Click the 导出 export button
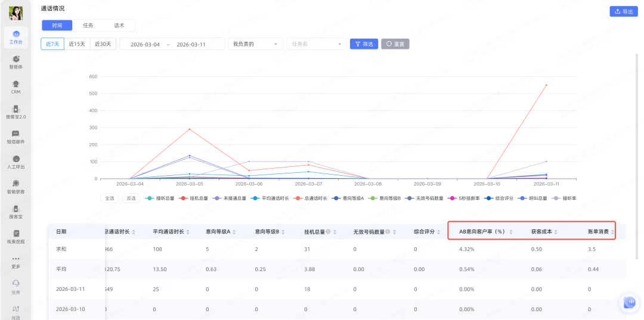 (x=623, y=11)
